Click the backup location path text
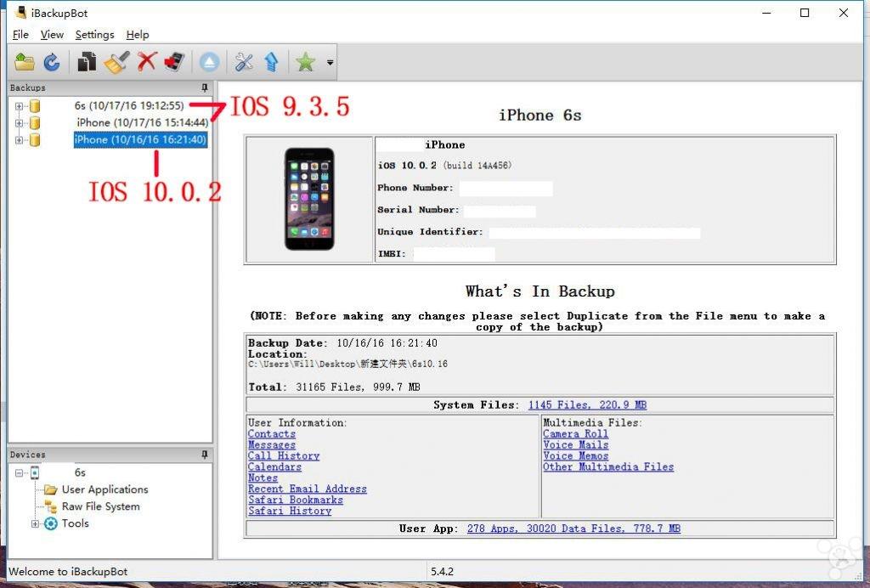Viewport: 870px width, 588px height. pyautogui.click(x=347, y=364)
